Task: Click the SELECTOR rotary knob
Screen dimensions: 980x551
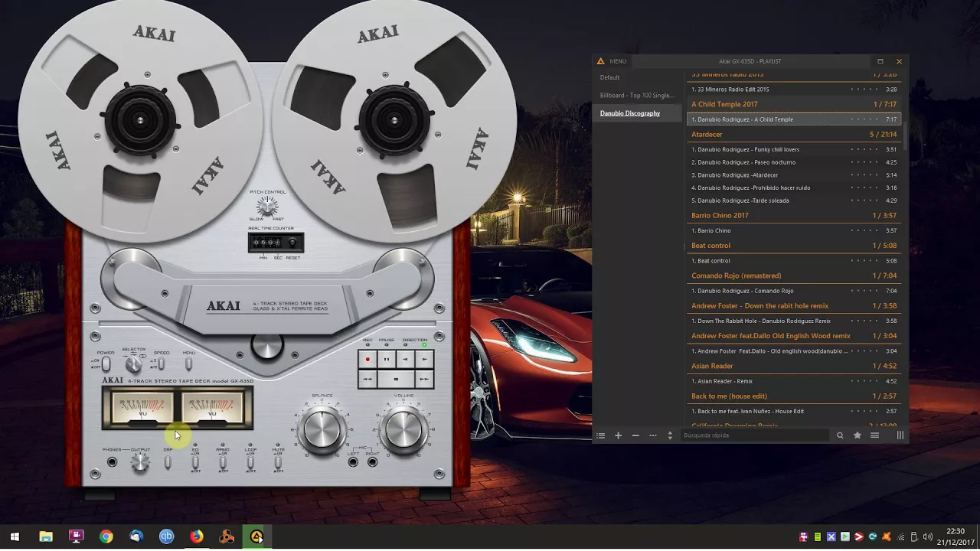Action: coord(133,364)
